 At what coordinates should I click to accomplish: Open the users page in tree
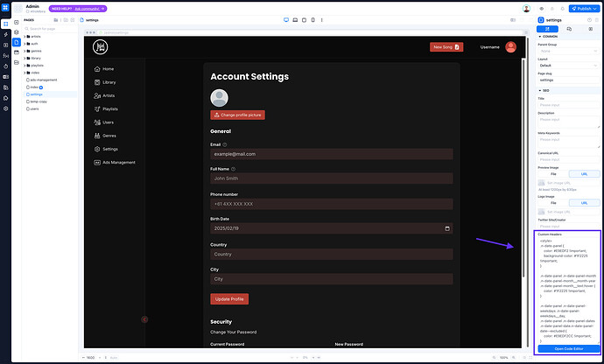click(32, 109)
